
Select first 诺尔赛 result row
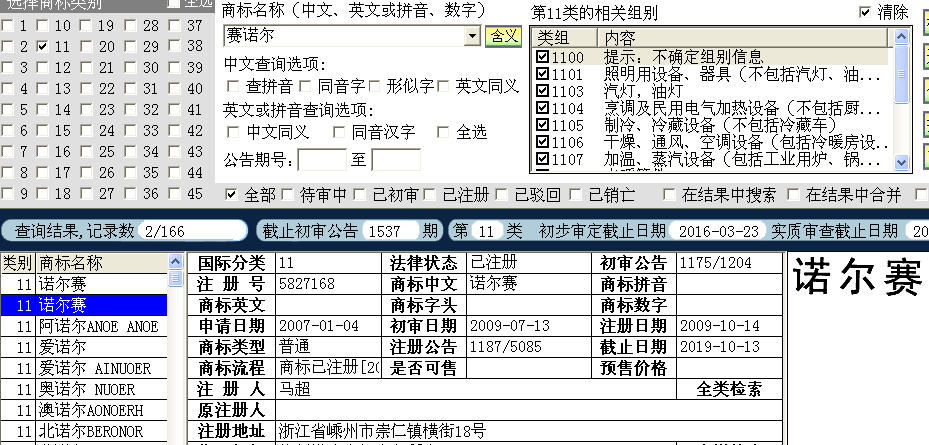(x=84, y=284)
